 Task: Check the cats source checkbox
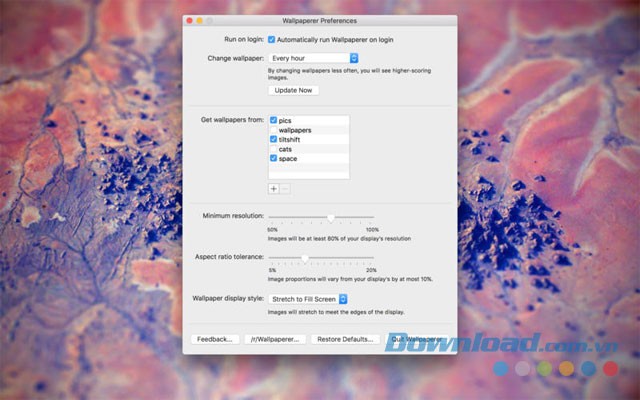[x=274, y=149]
